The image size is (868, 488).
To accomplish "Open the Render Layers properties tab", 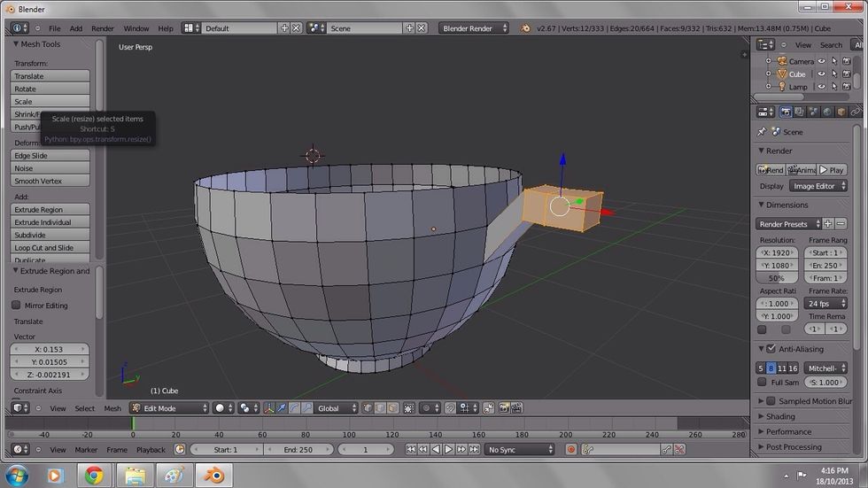I will pos(799,112).
